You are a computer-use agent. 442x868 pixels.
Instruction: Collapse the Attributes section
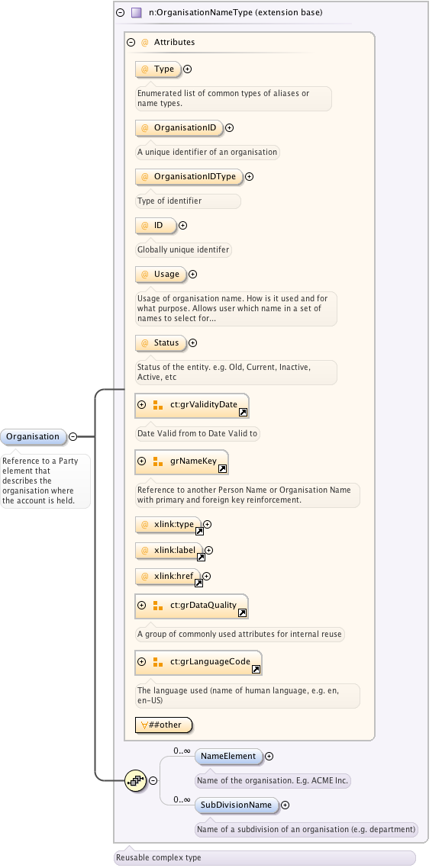coord(131,42)
